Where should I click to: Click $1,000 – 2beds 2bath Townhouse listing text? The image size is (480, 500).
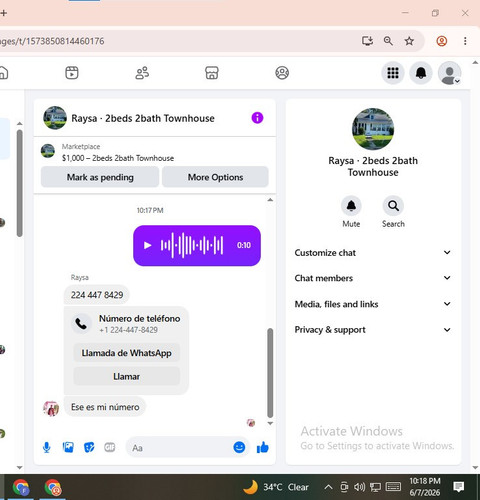click(118, 158)
